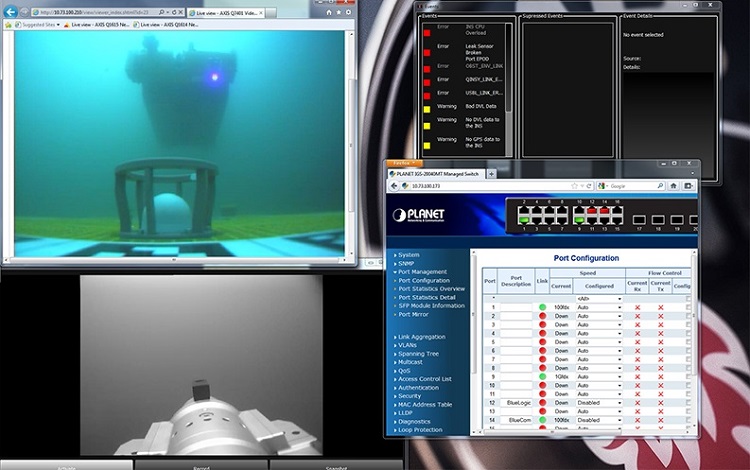Reload the PLANET switch page in Firefox
The width and height of the screenshot is (750, 470).
(589, 186)
